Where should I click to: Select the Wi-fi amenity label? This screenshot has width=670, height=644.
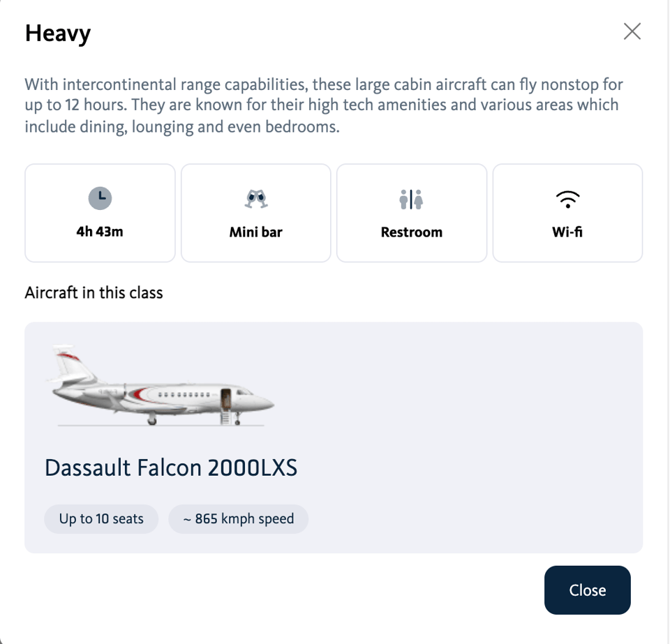pyautogui.click(x=567, y=232)
